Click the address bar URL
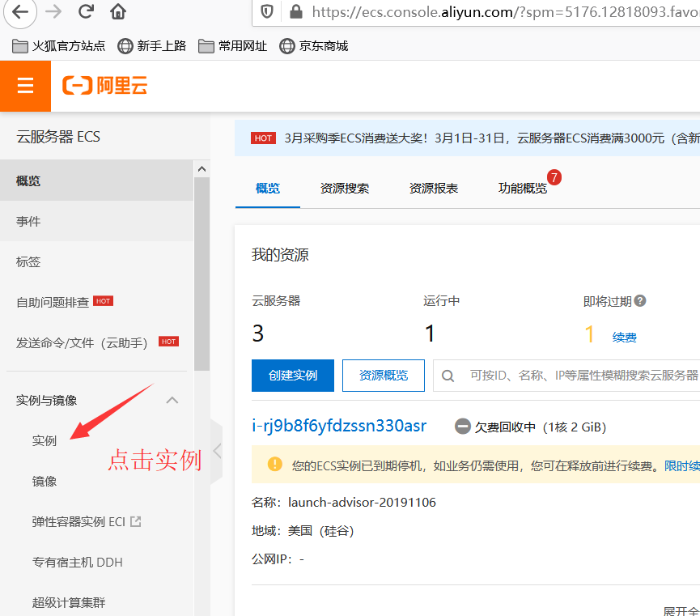Image resolution: width=700 pixels, height=616 pixels. [x=504, y=11]
